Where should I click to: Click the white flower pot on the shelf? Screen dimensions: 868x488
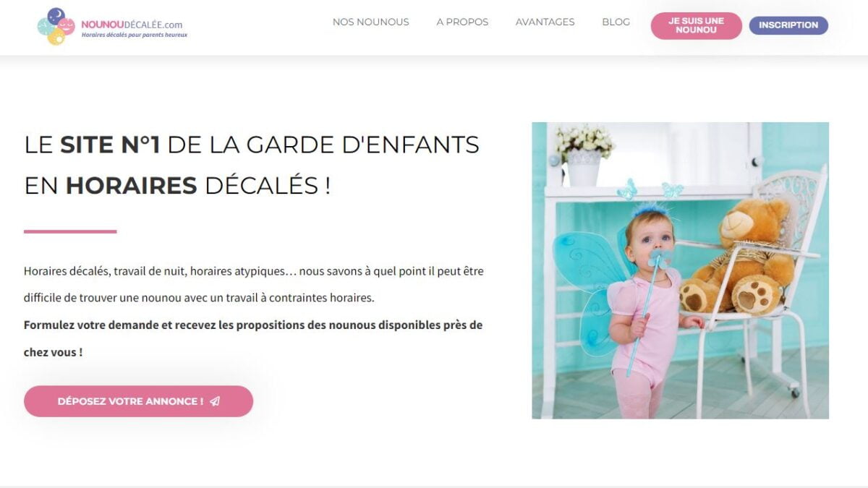pyautogui.click(x=584, y=168)
